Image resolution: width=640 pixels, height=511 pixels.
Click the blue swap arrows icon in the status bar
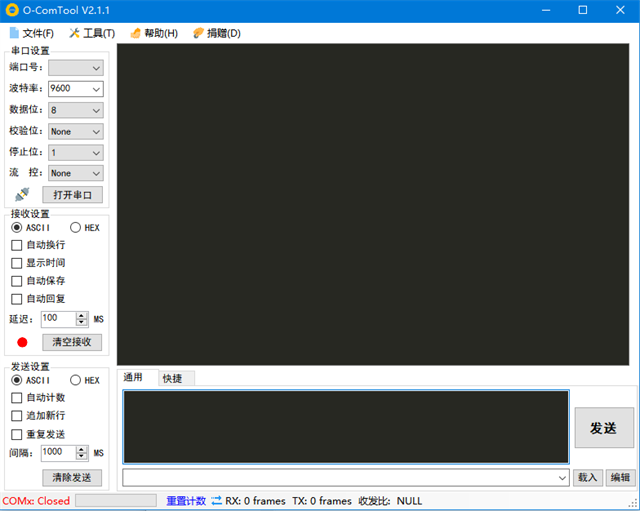[216, 500]
